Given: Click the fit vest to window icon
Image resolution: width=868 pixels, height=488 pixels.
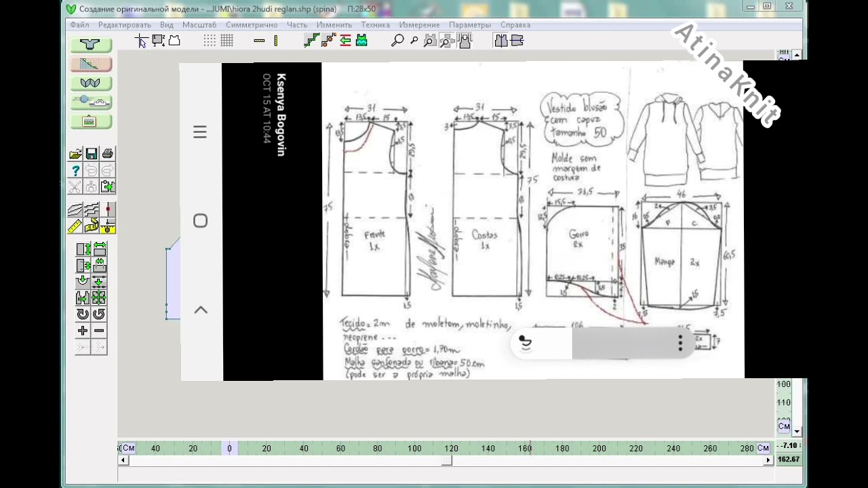Looking at the screenshot, I should (464, 41).
